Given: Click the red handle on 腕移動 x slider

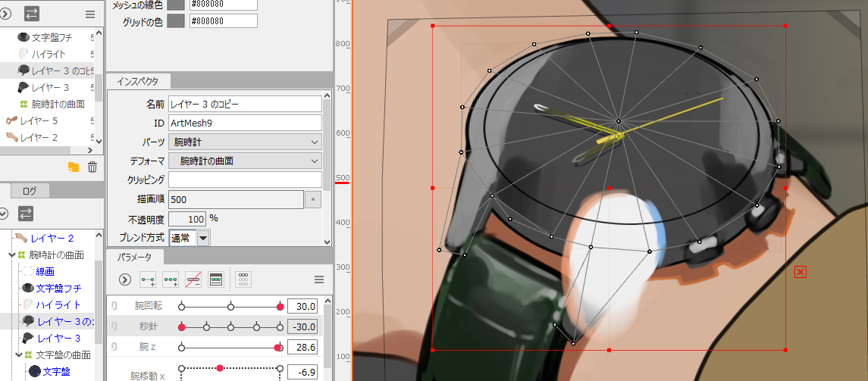Looking at the screenshot, I should pyautogui.click(x=220, y=368).
